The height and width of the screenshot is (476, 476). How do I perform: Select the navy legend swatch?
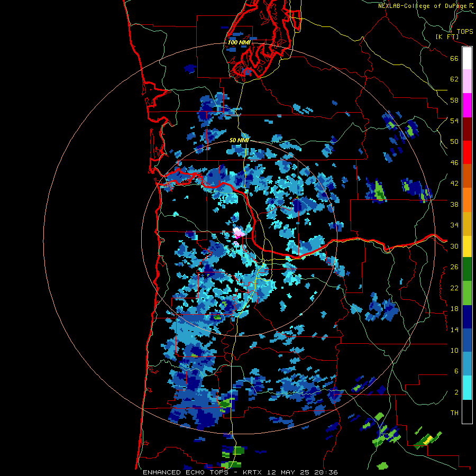click(467, 317)
